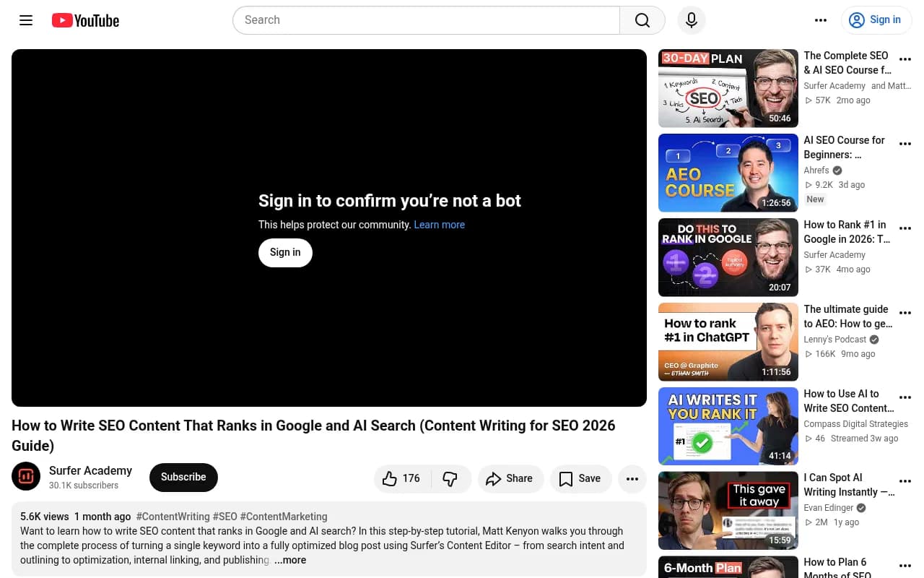
Task: Open the #SEO hashtag
Action: [225, 517]
